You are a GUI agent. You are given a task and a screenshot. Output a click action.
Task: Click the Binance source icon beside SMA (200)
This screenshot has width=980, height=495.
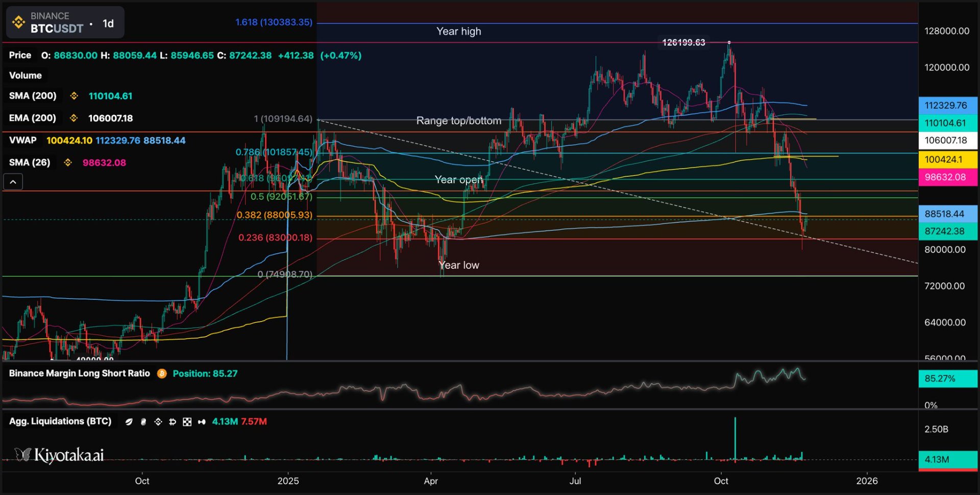click(74, 96)
